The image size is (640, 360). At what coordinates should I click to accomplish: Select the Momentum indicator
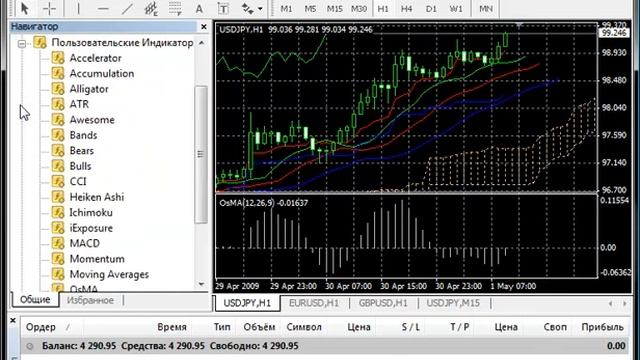click(x=97, y=259)
